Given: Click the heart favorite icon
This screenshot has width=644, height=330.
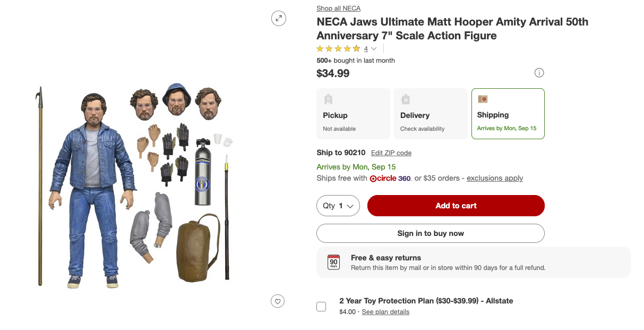Looking at the screenshot, I should (x=277, y=301).
